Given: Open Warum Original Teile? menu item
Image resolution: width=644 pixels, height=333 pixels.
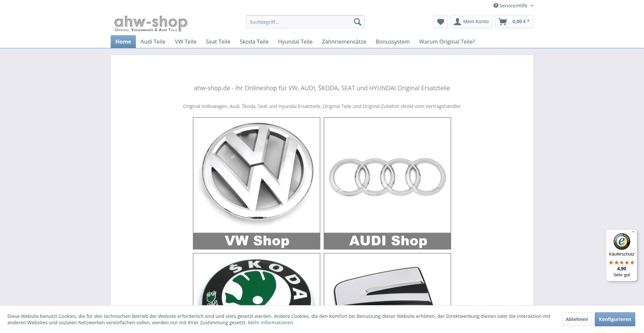Looking at the screenshot, I should click(447, 42).
